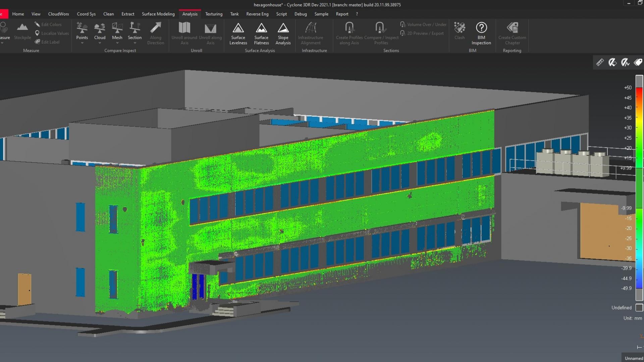Run the Clash detection tool
This screenshot has width=644, height=362.
pyautogui.click(x=460, y=31)
